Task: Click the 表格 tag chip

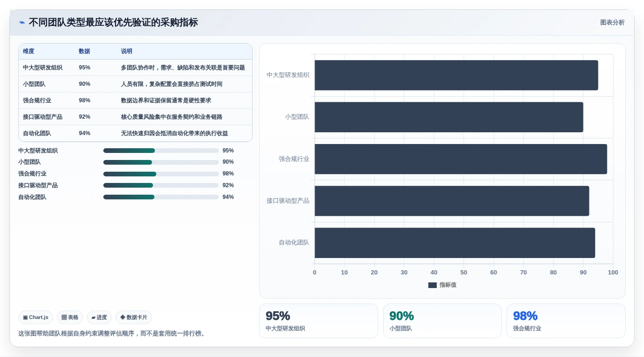Action: (x=70, y=318)
